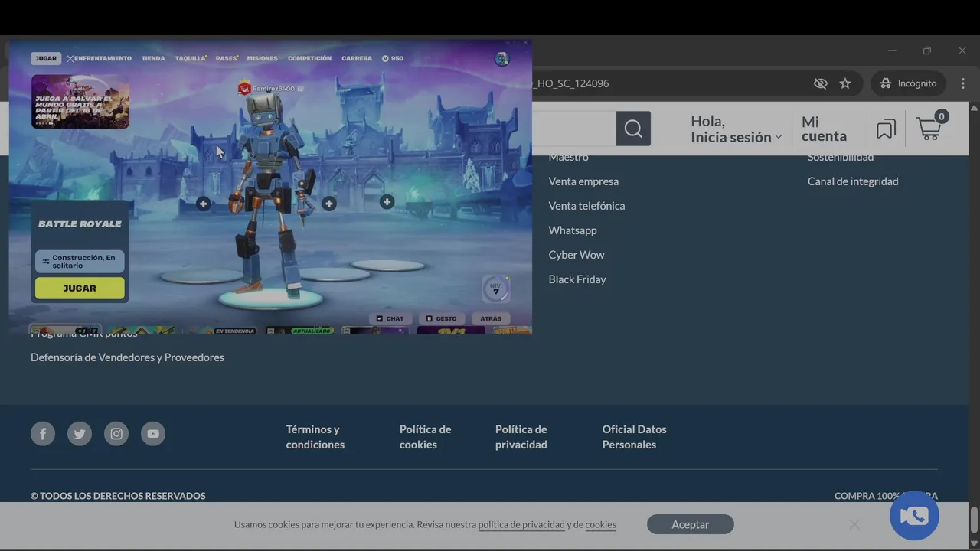
Task: Select the JUGAR tab in game menu
Action: pos(46,58)
